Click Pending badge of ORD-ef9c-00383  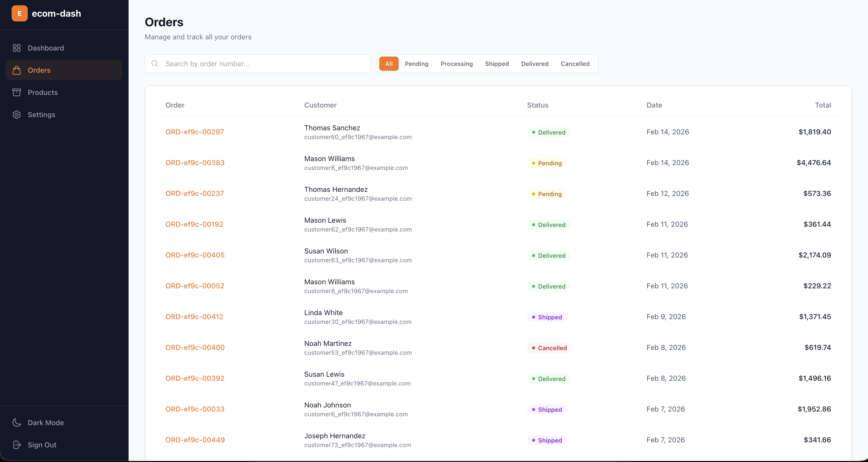tap(546, 163)
